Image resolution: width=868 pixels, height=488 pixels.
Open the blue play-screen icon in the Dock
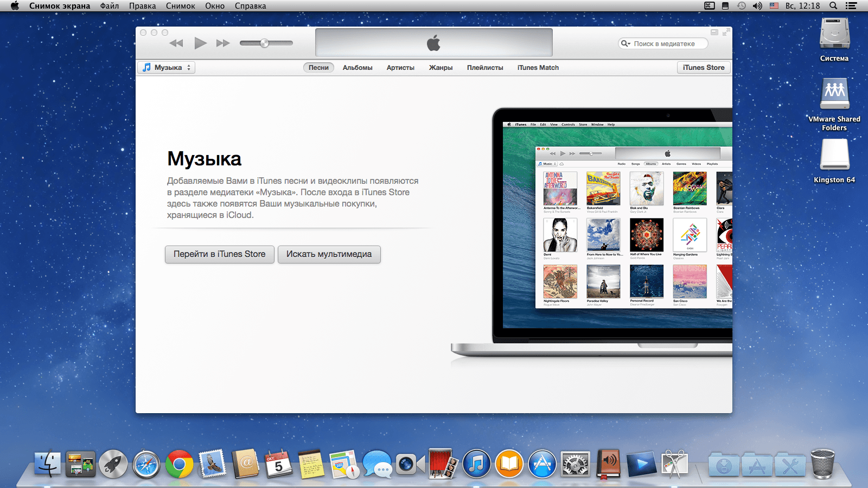coord(641,465)
